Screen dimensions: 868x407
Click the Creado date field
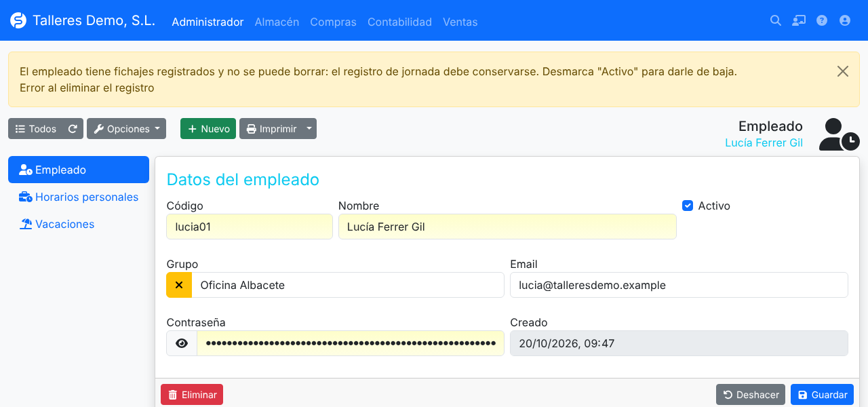coord(679,343)
